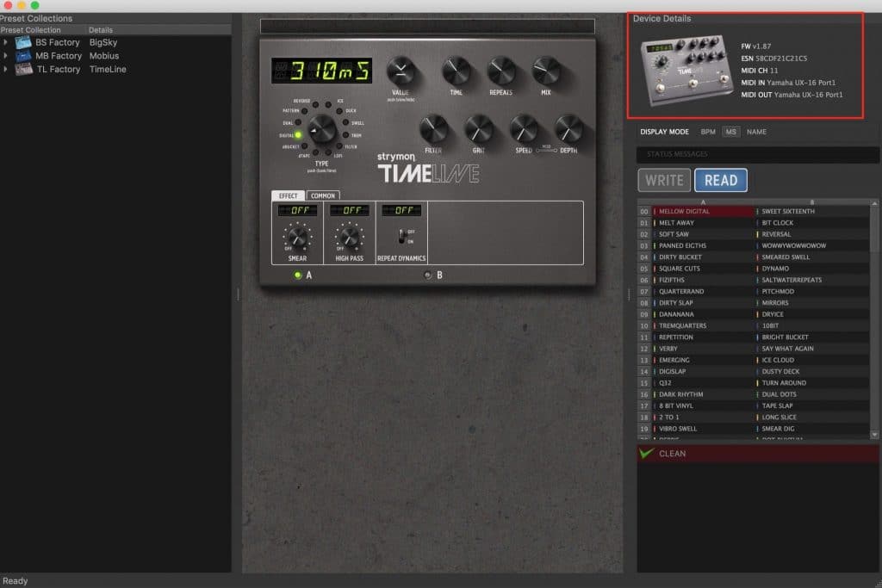Click the 310mS delay time display
882x588 pixels.
click(322, 71)
